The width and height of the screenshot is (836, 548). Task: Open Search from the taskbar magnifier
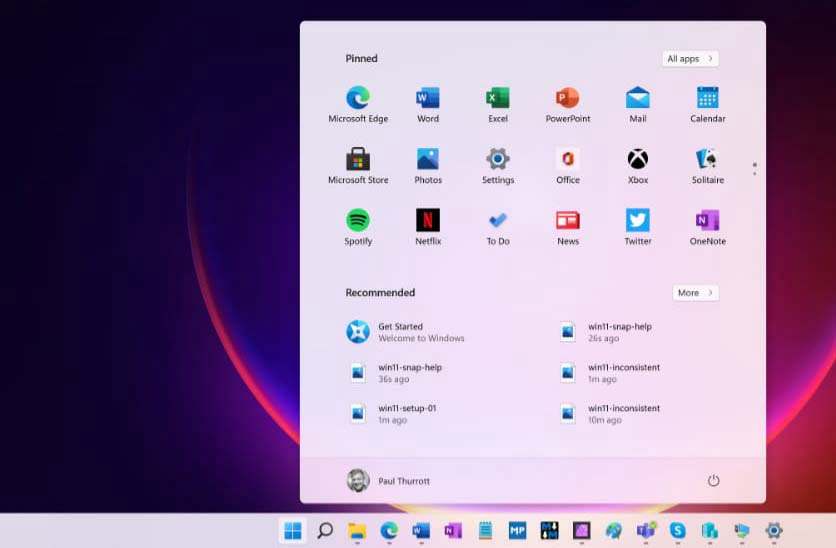[325, 530]
